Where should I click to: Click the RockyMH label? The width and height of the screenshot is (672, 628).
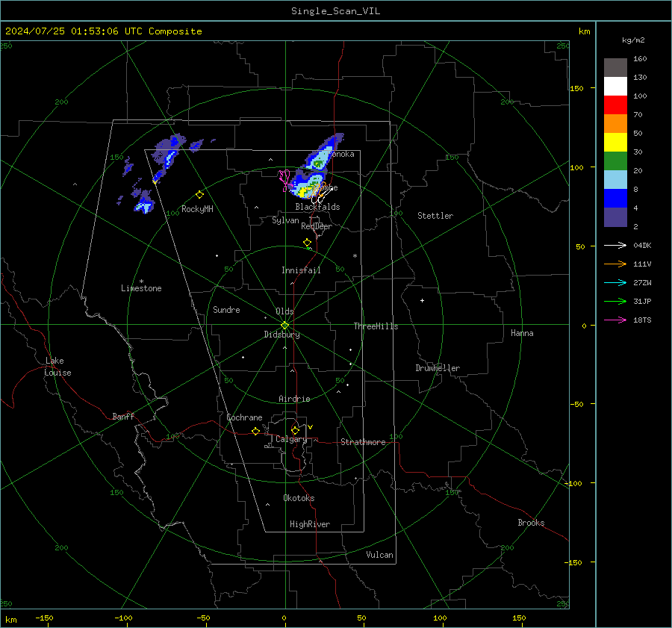pyautogui.click(x=197, y=209)
